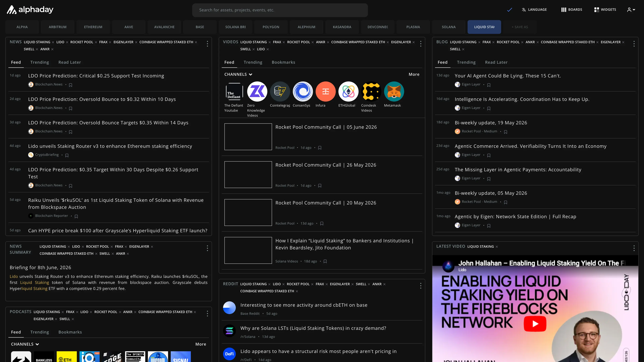Remove LIQUID STAKING tag from Latest Video widget

(x=497, y=247)
